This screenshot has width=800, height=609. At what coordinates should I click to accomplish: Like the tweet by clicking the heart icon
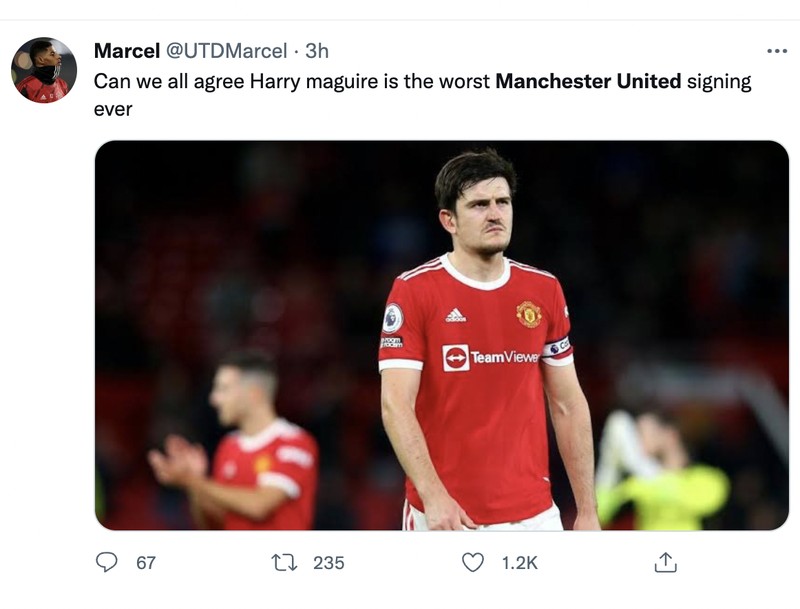click(x=477, y=564)
